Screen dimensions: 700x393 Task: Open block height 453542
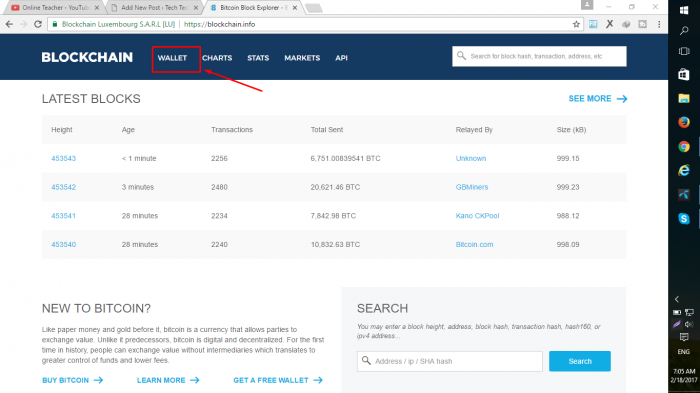coord(63,187)
